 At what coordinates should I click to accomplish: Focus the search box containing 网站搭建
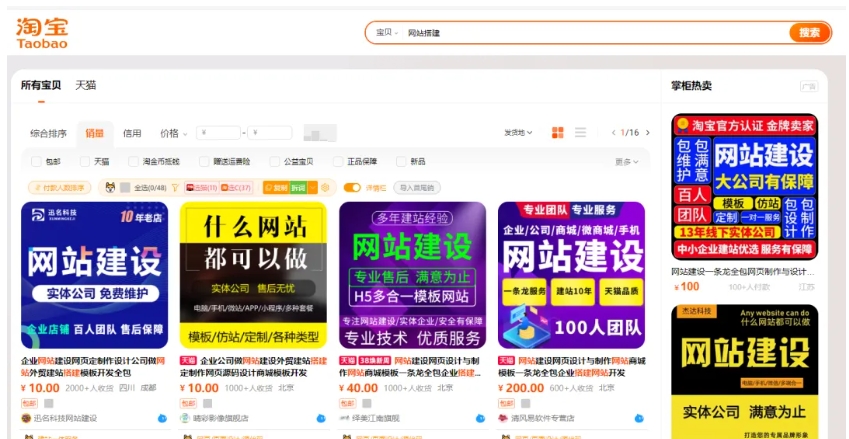(596, 33)
